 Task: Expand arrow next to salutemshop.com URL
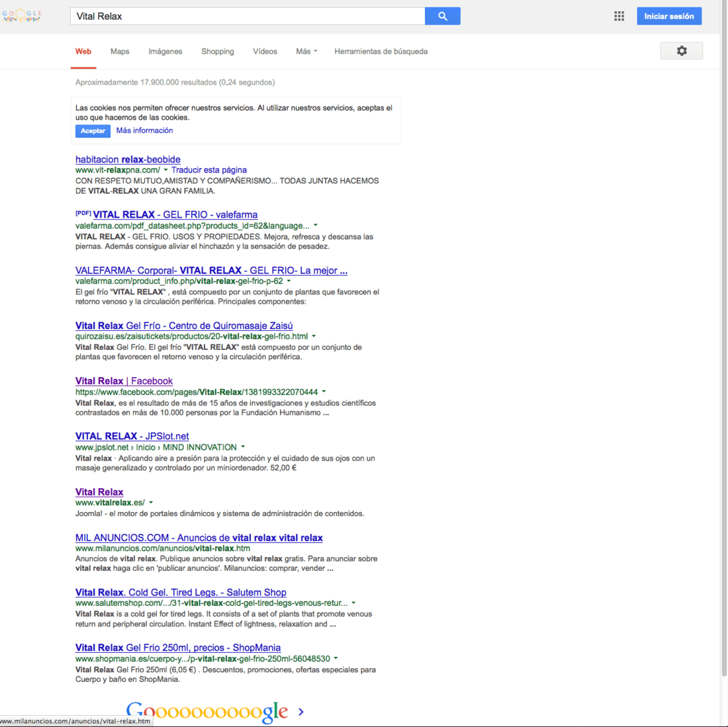pos(354,603)
